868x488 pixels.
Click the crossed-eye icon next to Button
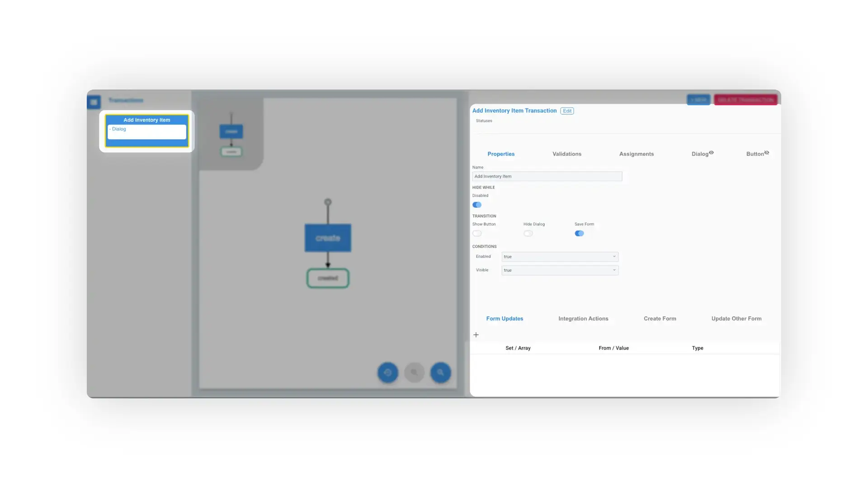pyautogui.click(x=767, y=153)
